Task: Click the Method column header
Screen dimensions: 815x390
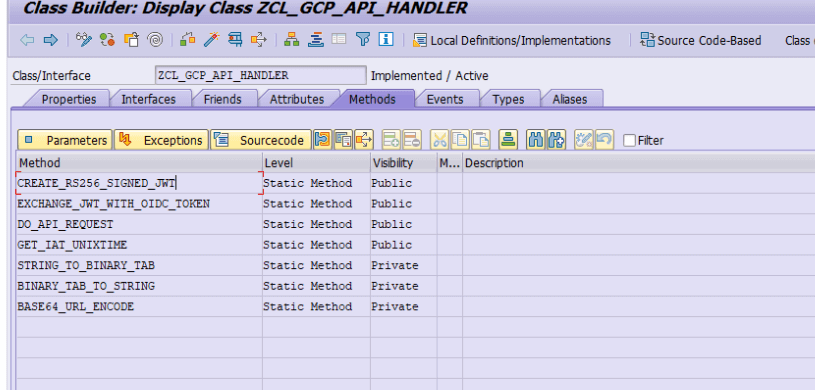Action: 139,163
